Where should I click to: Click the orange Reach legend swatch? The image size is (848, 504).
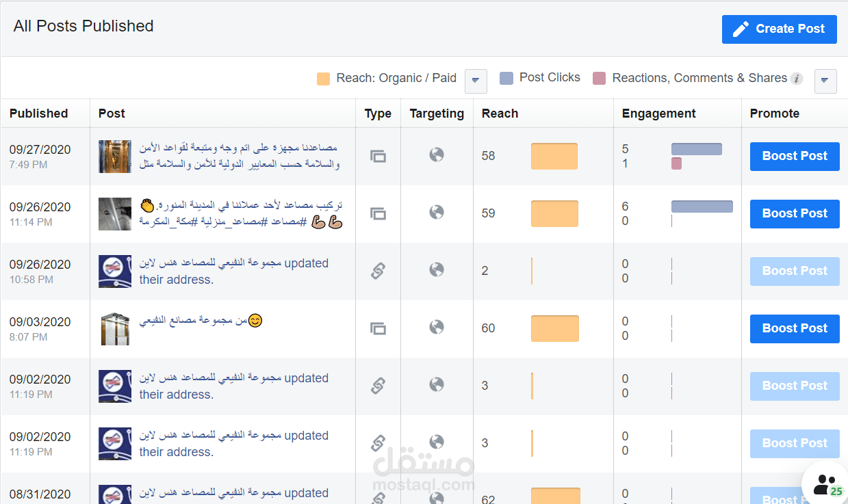(324, 79)
